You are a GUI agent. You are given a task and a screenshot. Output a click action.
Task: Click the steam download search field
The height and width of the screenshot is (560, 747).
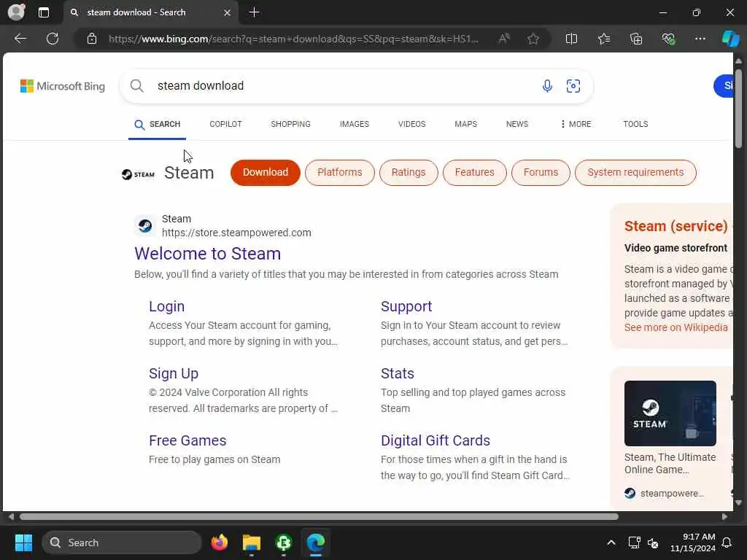343,86
